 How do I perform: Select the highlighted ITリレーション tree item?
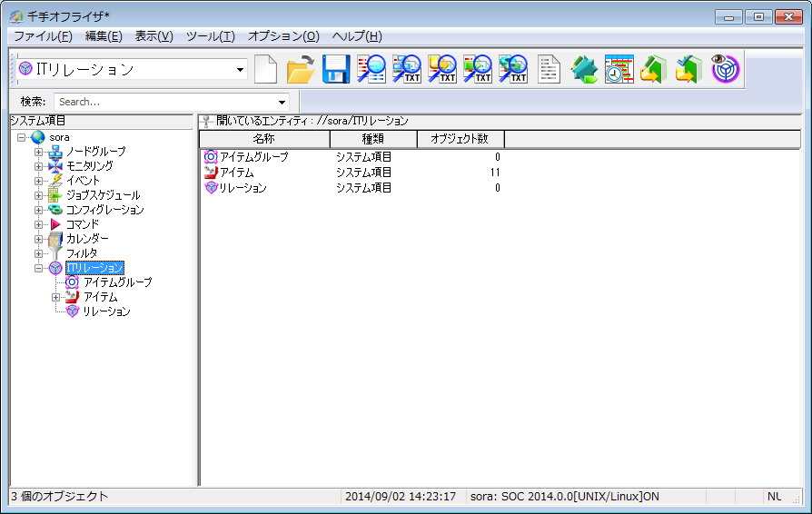click(x=94, y=268)
